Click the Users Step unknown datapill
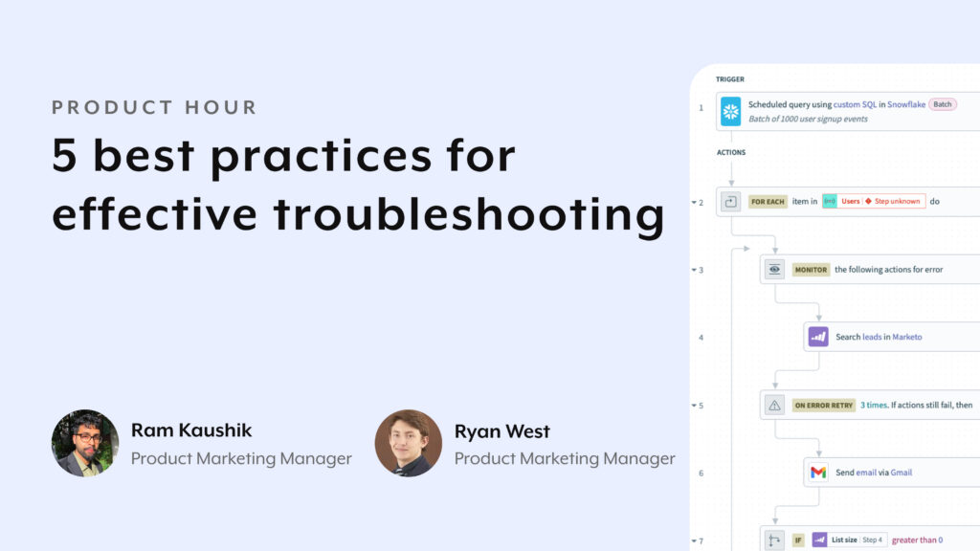The height and width of the screenshot is (551, 980). pos(874,201)
